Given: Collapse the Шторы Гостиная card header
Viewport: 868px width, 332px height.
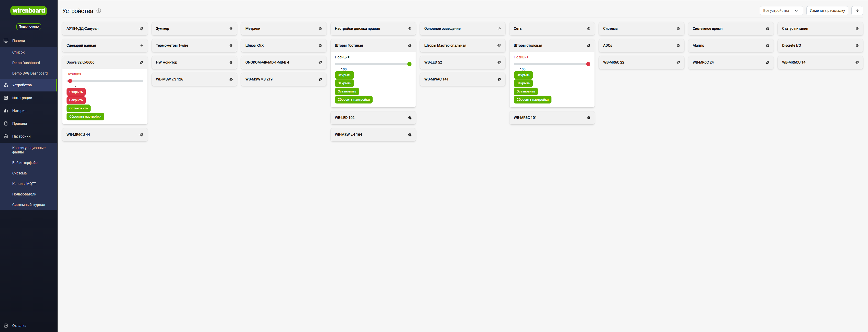Looking at the screenshot, I should (x=373, y=46).
